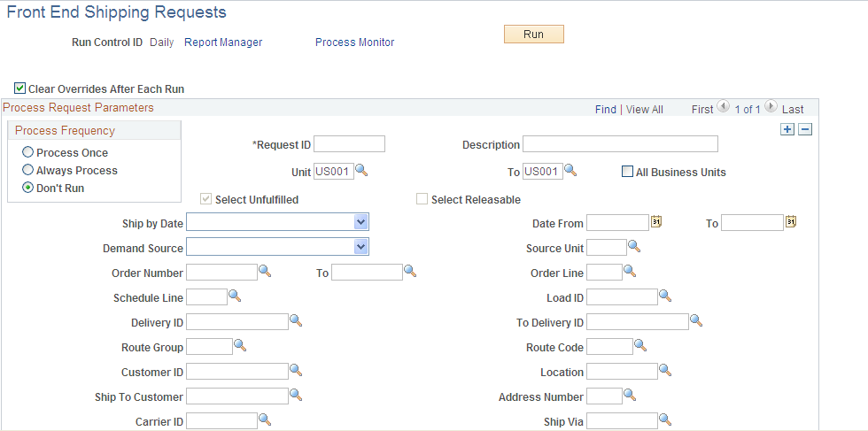Open lookup for Load ID

pos(665,296)
